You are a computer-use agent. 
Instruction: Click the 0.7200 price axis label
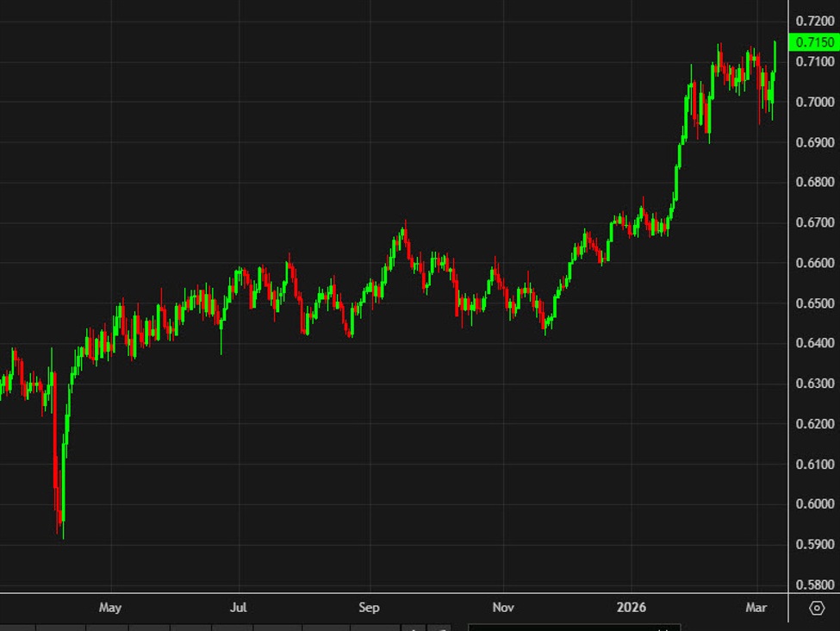click(x=813, y=22)
